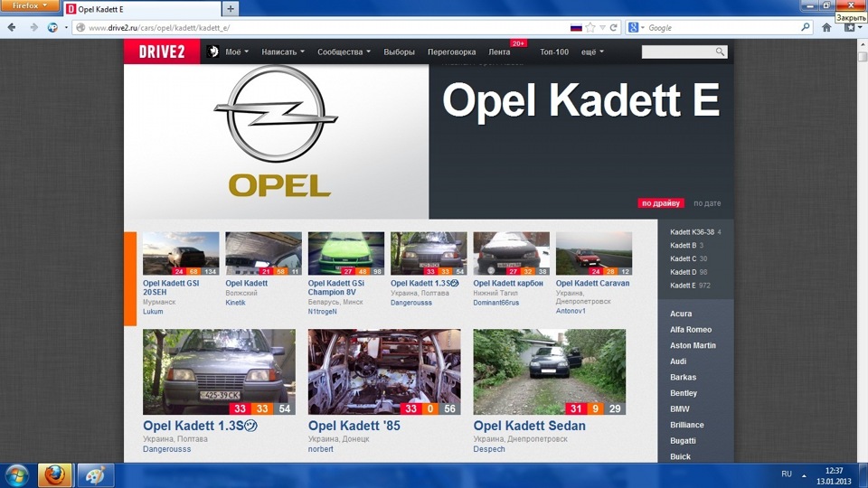Click the Russian flag icon in the address bar
Screen dimensions: 868x488
576,27
